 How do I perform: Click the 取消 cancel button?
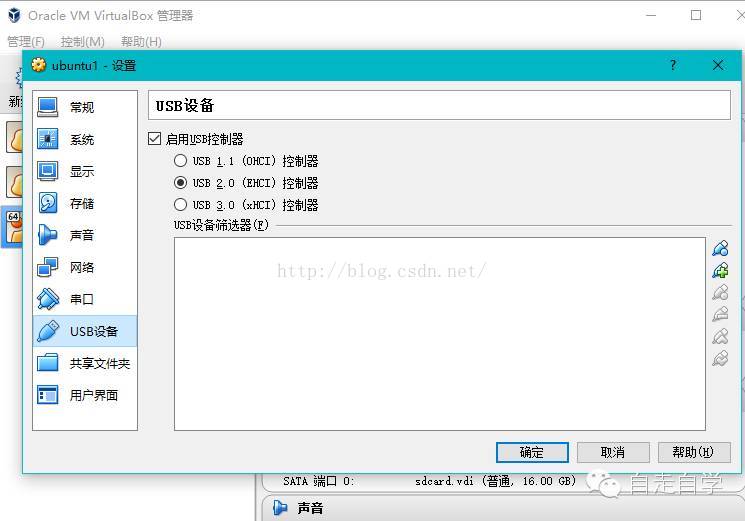tap(613, 452)
